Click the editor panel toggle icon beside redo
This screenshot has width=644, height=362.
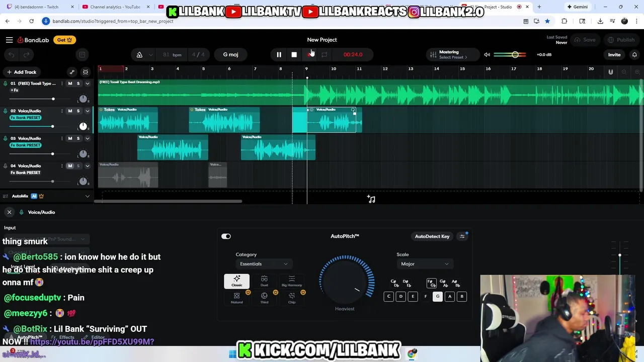point(82,54)
